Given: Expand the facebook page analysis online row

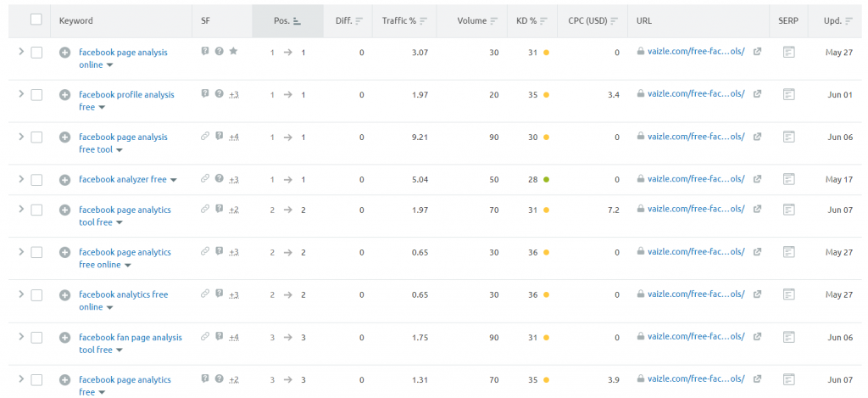Looking at the screenshot, I should coord(21,52).
